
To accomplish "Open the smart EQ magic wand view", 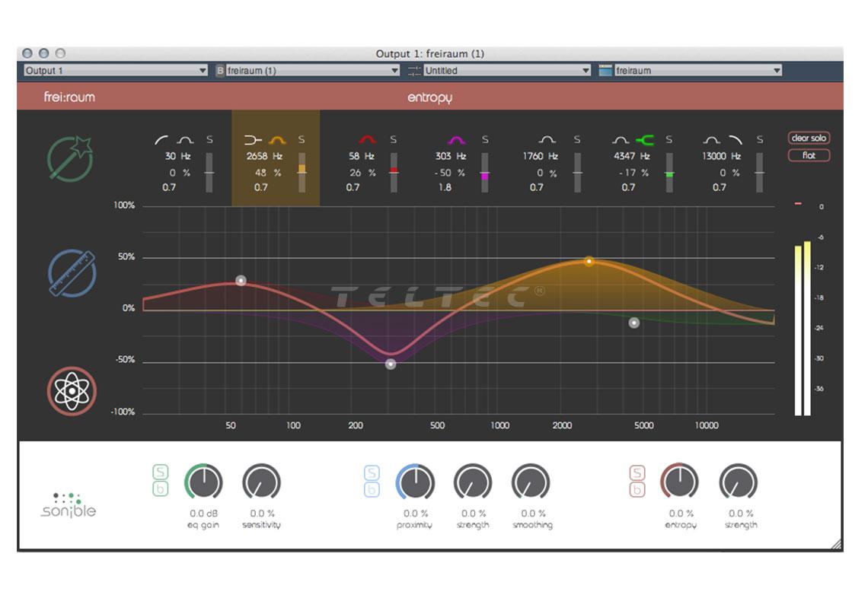I will click(x=70, y=159).
